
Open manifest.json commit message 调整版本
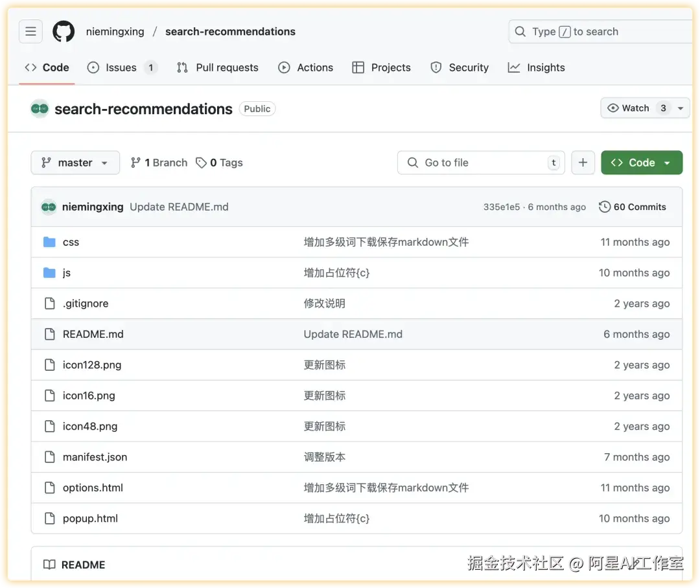click(325, 457)
